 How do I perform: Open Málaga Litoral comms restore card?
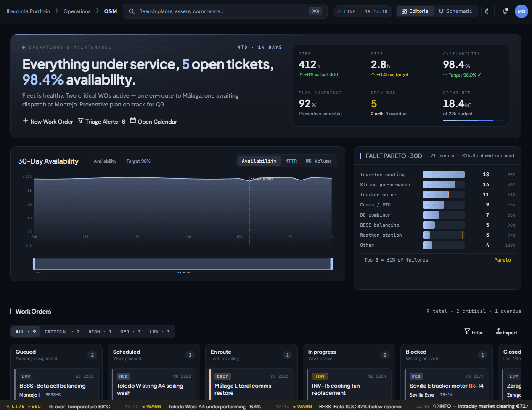pyautogui.click(x=251, y=384)
